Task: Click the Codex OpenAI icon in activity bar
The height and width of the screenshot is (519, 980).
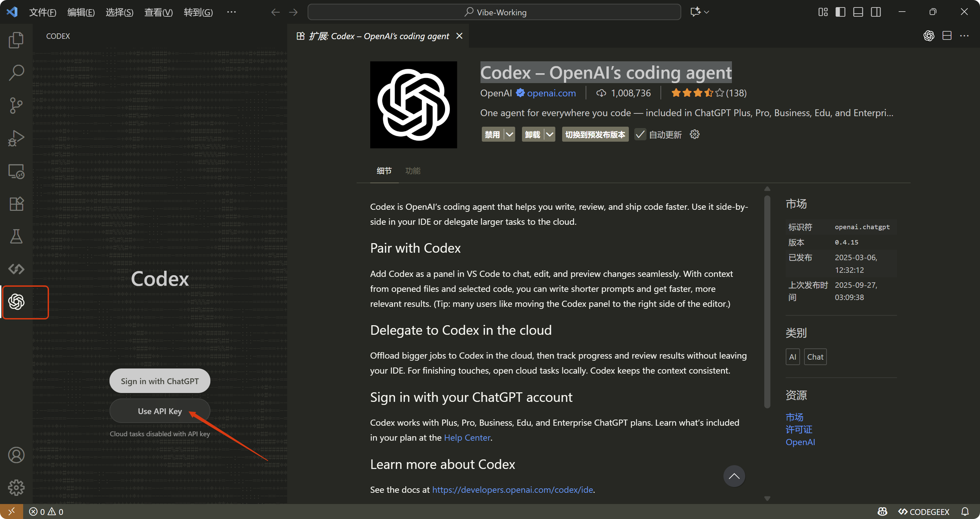Action: pyautogui.click(x=16, y=302)
